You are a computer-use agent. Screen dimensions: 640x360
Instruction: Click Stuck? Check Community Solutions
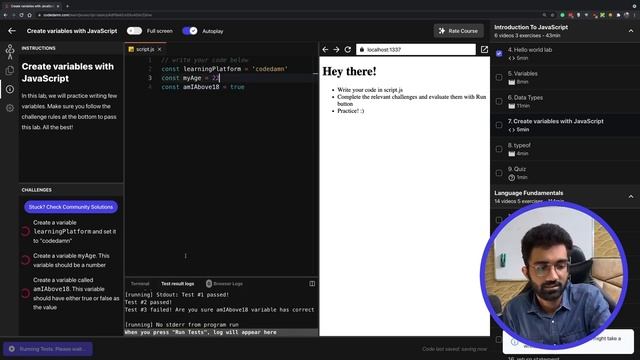(x=71, y=207)
